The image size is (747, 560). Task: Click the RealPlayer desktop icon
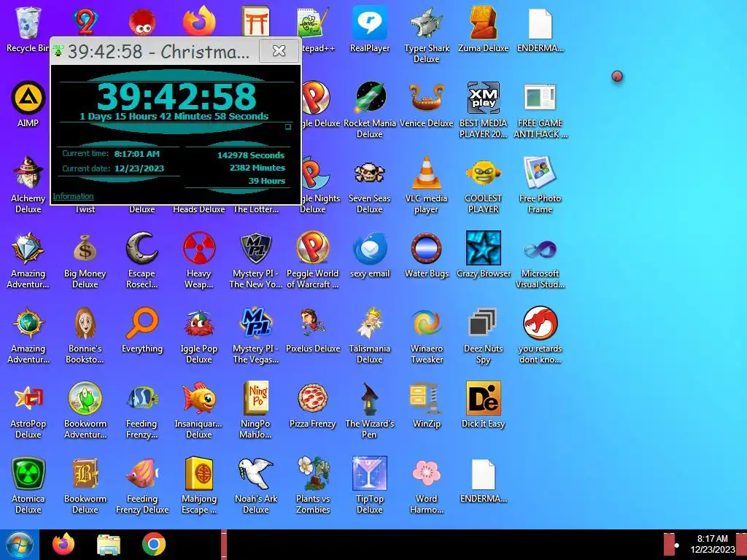370,23
